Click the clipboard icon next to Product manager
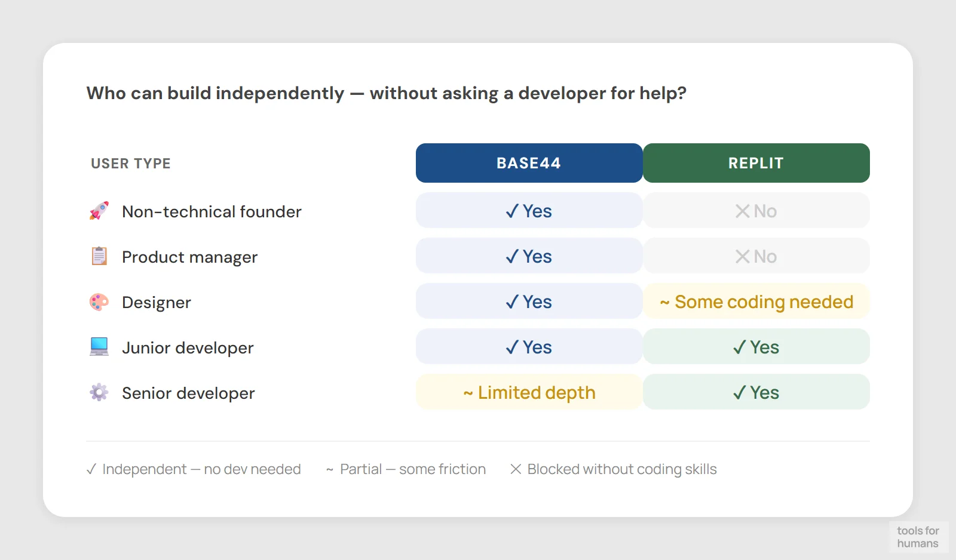Image resolution: width=956 pixels, height=560 pixels. (99, 256)
